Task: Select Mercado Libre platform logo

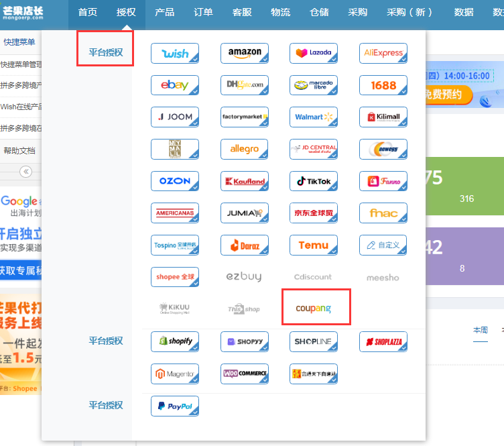Action: 314,85
